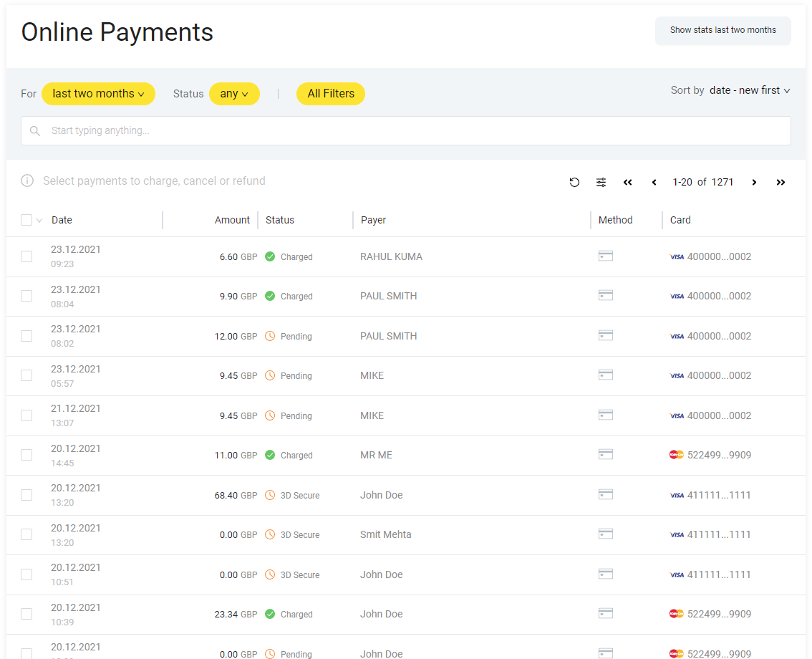Click Pending clock icon for 12.00 GBP

[270, 336]
